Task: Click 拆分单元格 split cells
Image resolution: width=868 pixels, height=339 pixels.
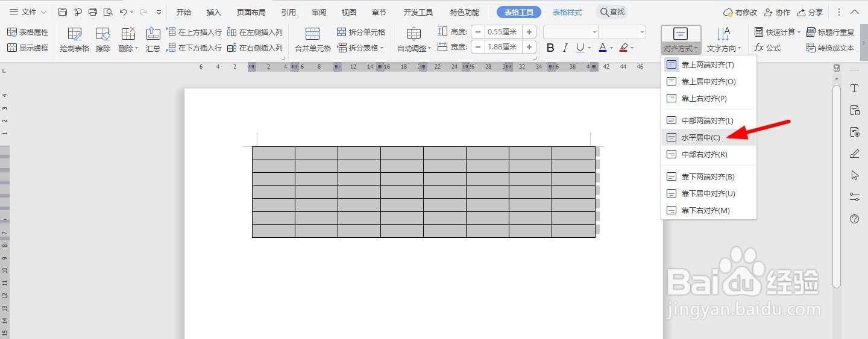Action: [361, 32]
